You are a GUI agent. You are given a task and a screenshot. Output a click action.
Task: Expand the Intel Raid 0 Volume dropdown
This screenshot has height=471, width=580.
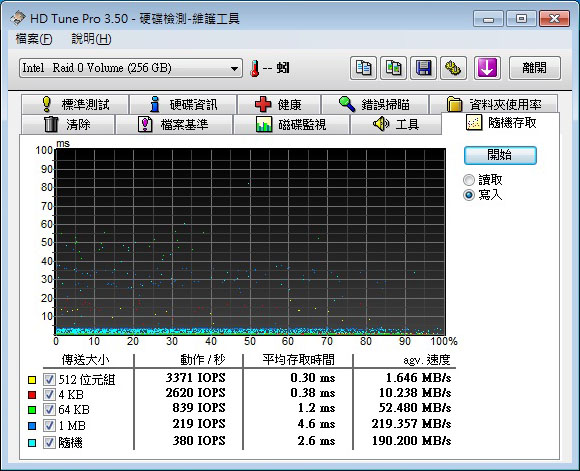tap(131, 68)
